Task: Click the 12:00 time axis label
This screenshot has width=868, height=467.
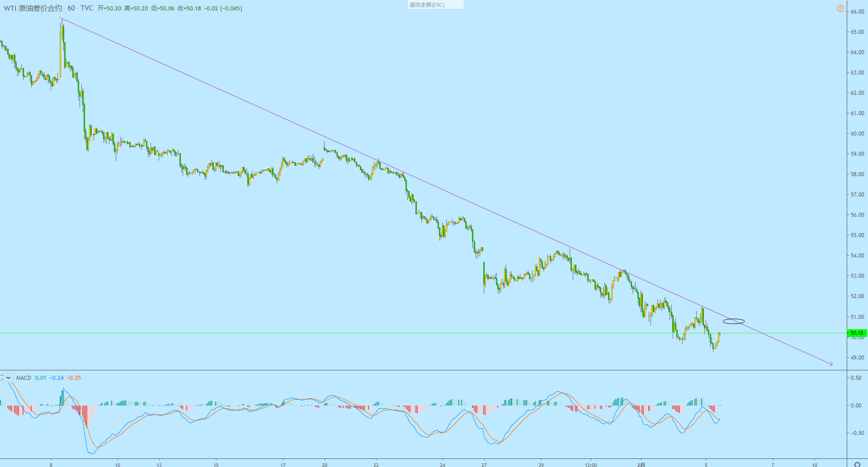Action: [591, 465]
